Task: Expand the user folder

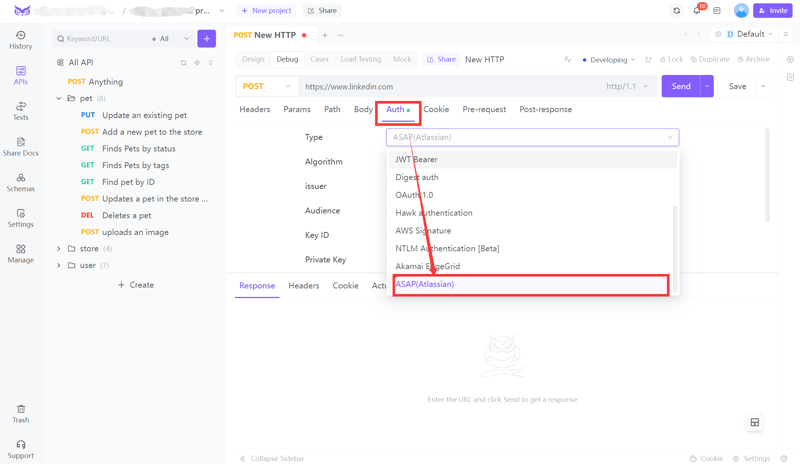Action: coord(59,265)
